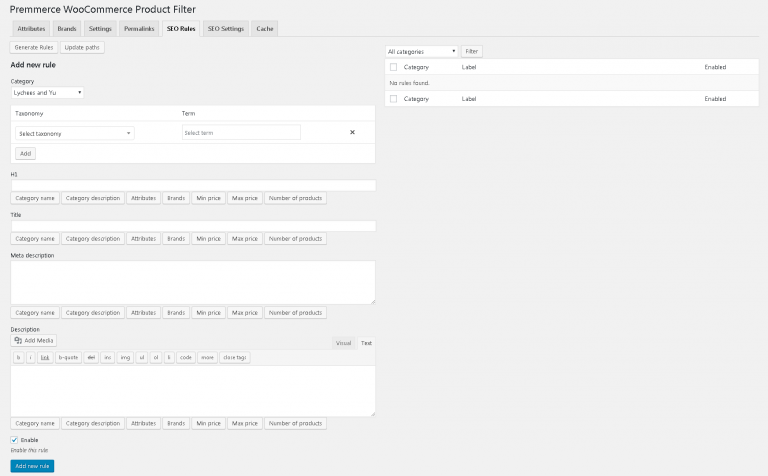Open the Category dropdown showing Lychees and Yu
768x476 pixels.
[48, 93]
